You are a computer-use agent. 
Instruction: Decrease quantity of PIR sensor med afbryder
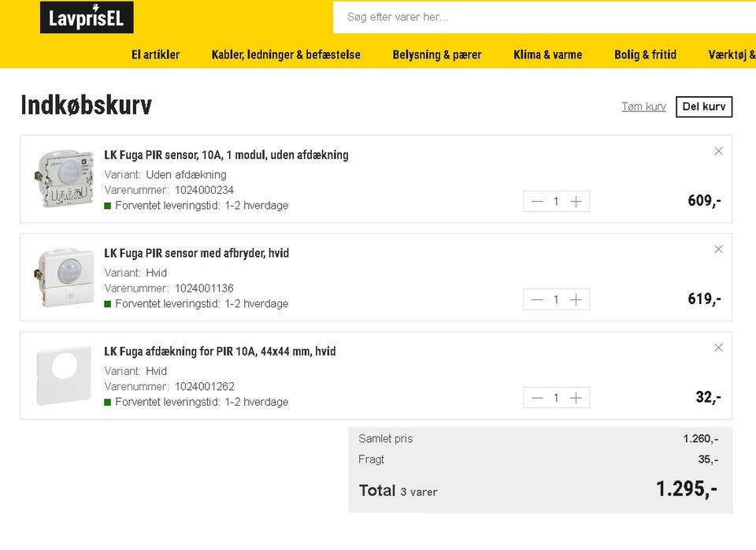click(537, 299)
